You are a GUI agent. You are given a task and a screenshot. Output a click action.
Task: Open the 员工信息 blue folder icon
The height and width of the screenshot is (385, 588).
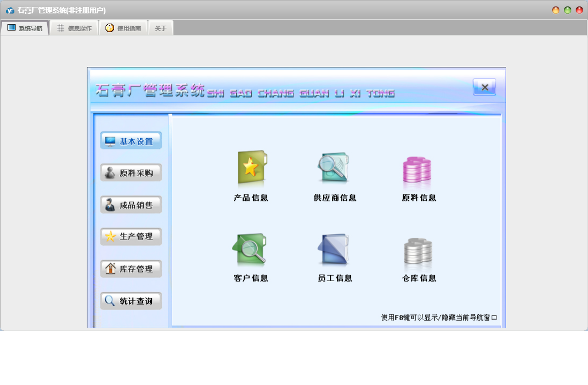tap(334, 249)
